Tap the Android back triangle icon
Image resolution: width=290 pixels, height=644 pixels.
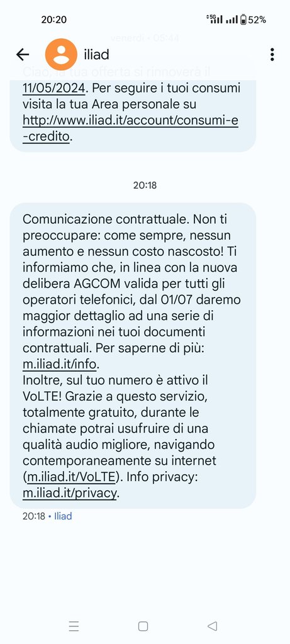[x=213, y=626]
